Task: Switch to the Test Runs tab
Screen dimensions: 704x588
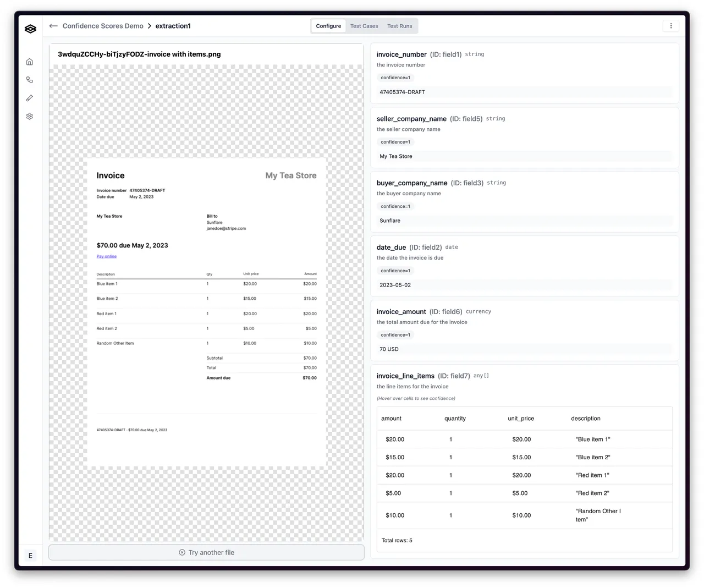Action: [x=399, y=26]
